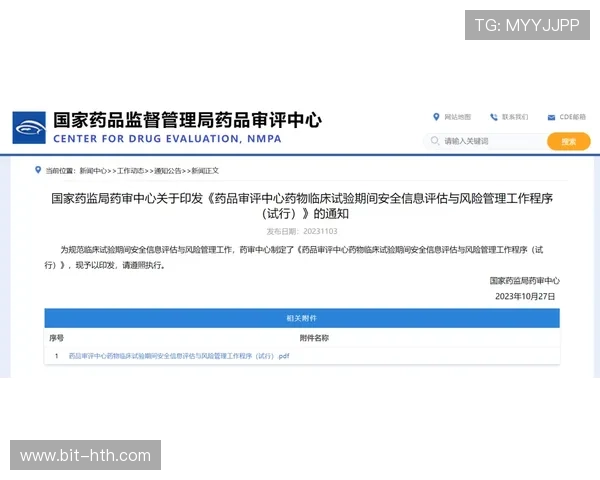This screenshot has height=480, width=600.
Task: Click the CDE fish logo
Action: pyautogui.click(x=29, y=127)
